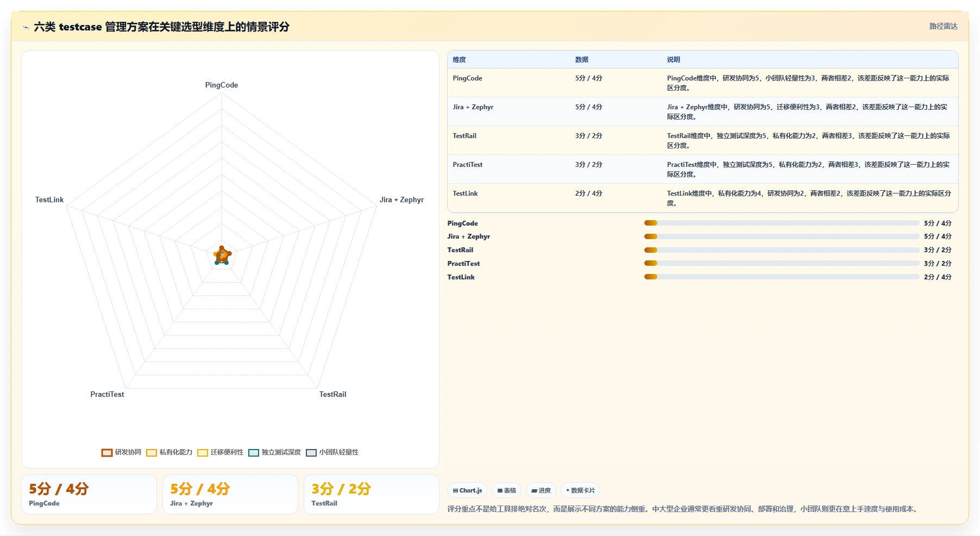Viewport: 980px width, 536px height.
Task: Click TestRail table row name
Action: (464, 136)
